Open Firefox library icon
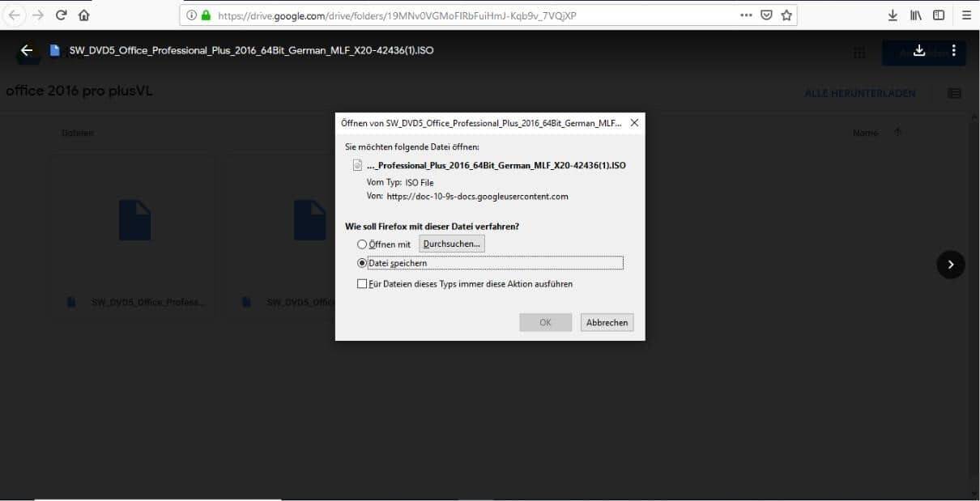The height and width of the screenshot is (501, 980). [x=916, y=15]
